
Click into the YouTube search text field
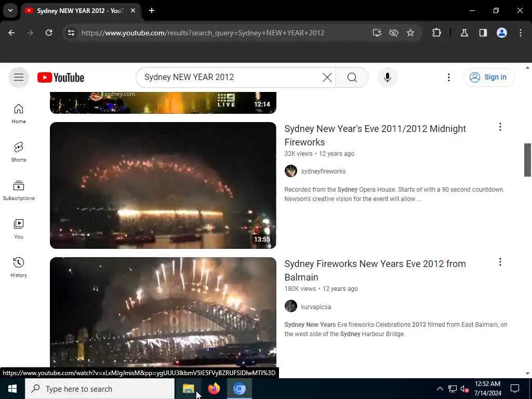click(231, 77)
